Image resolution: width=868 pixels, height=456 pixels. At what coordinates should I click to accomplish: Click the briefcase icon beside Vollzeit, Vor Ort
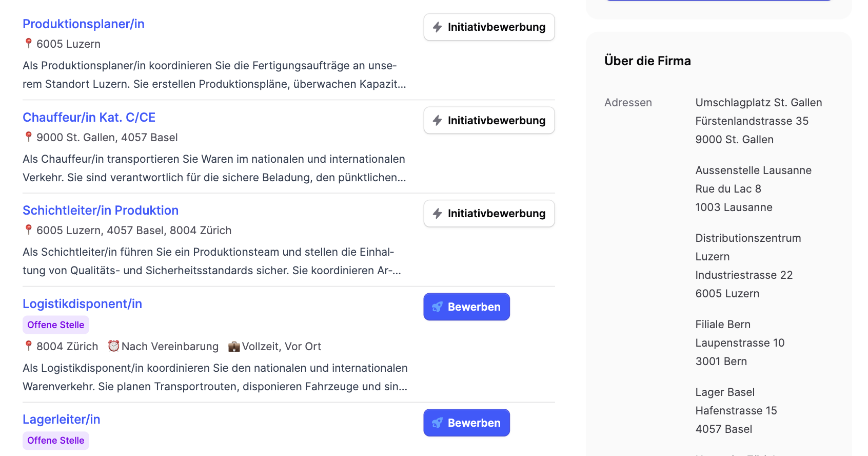[x=234, y=347]
